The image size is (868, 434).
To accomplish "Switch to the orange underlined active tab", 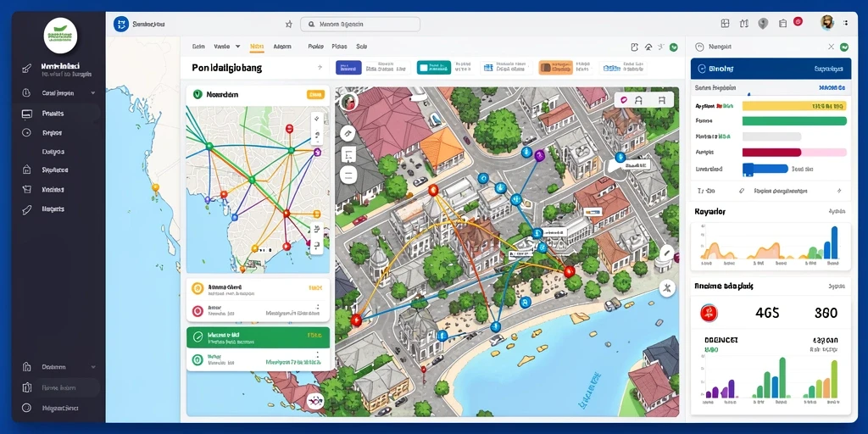I will click(x=256, y=47).
